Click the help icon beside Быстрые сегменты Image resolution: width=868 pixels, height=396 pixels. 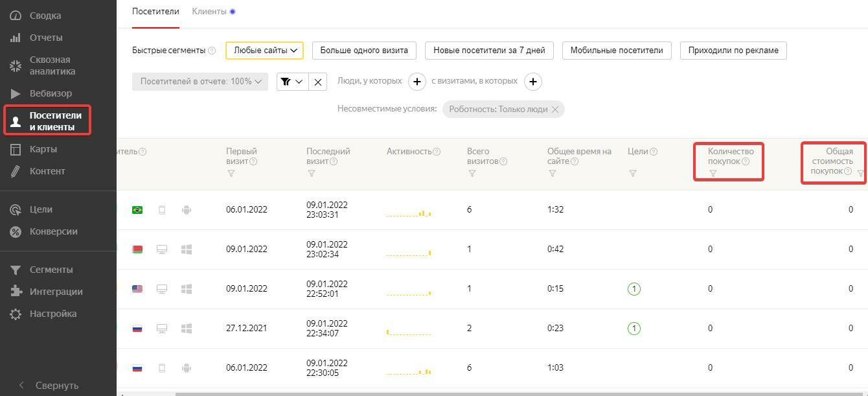212,51
